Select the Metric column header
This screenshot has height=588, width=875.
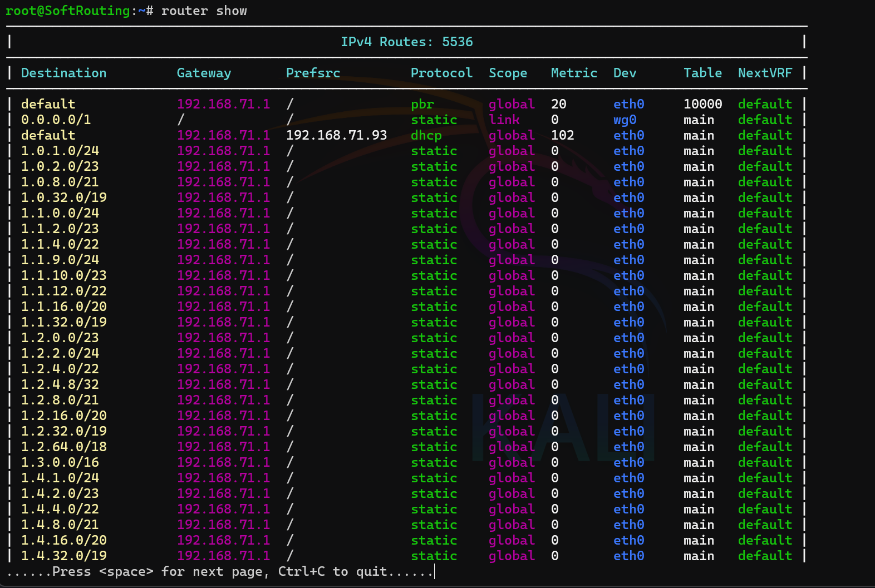click(x=574, y=73)
